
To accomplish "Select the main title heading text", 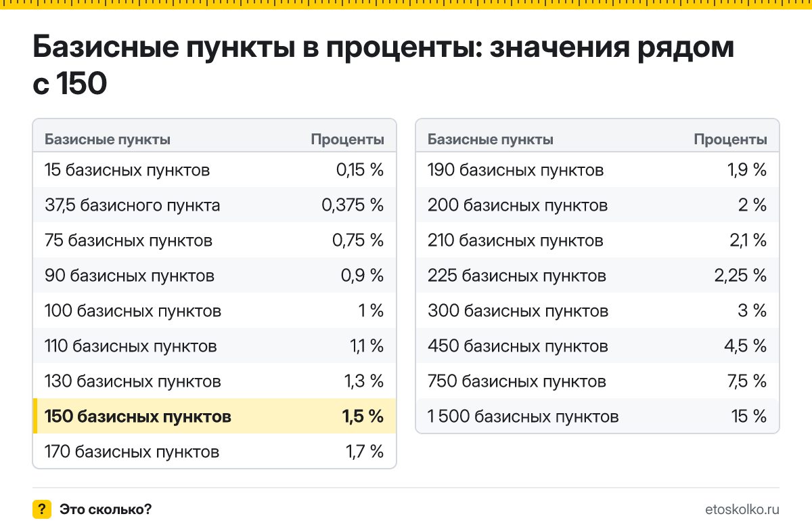I will [x=383, y=66].
